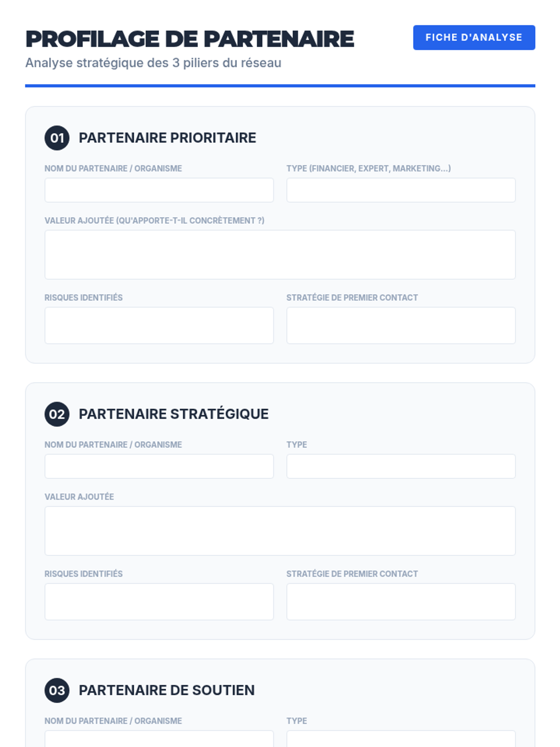Click the PARTENAIRE DE SOUTIEN heading
Screen dimensions: 560x747
click(167, 690)
